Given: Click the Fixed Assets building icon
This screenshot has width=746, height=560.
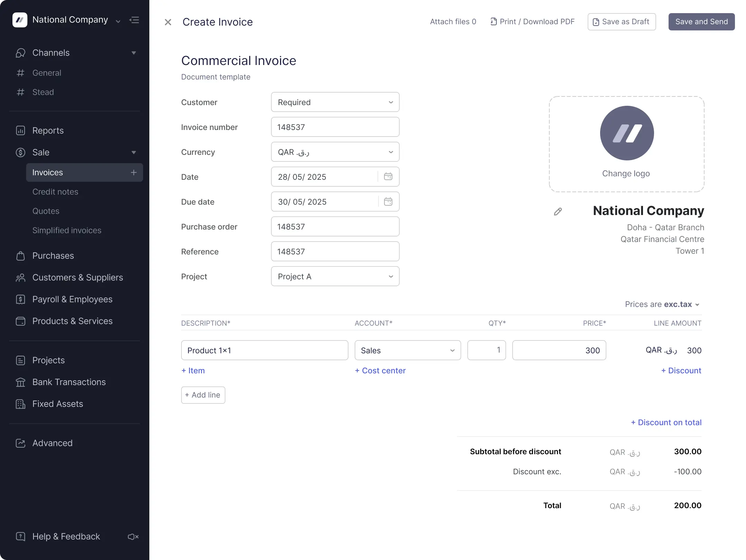Looking at the screenshot, I should pyautogui.click(x=20, y=404).
